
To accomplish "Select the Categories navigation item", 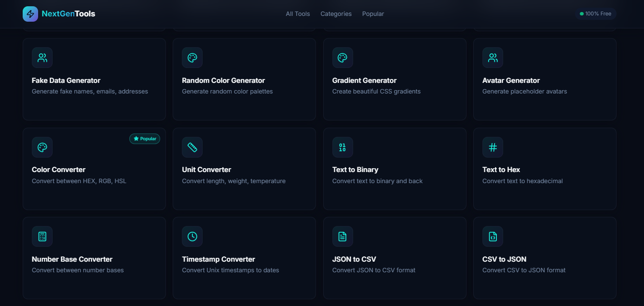I will (x=336, y=13).
